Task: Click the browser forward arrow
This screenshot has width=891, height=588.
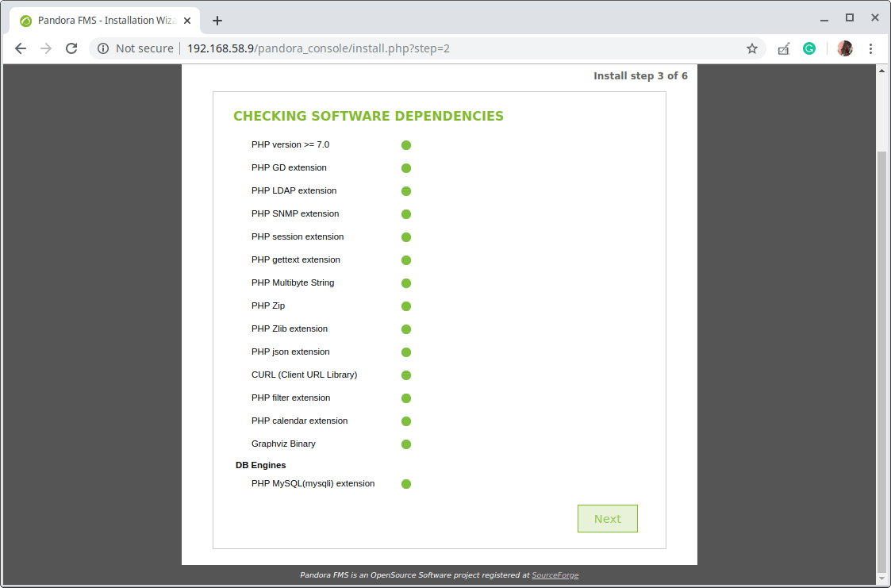Action: (46, 48)
